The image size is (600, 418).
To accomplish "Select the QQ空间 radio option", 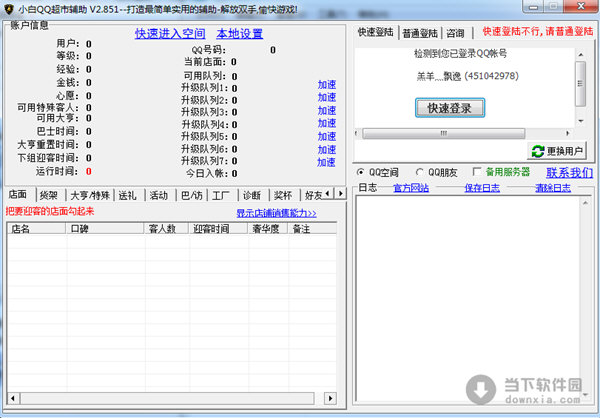I will click(x=360, y=172).
